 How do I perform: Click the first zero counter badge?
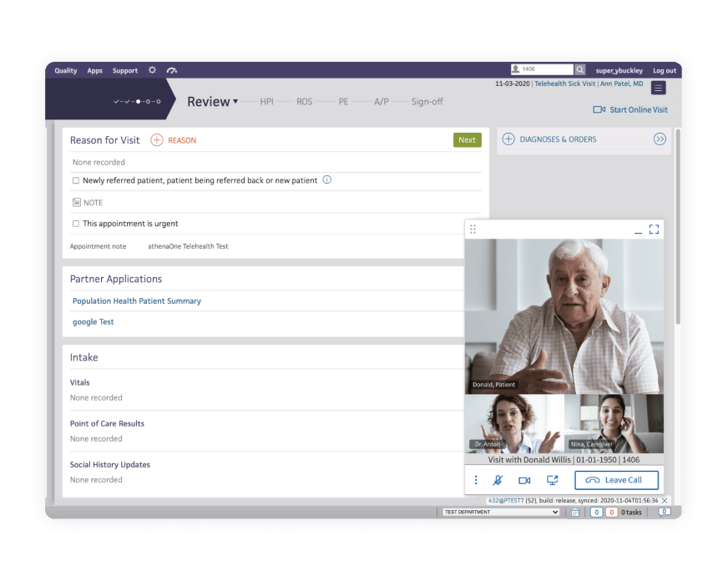(596, 513)
